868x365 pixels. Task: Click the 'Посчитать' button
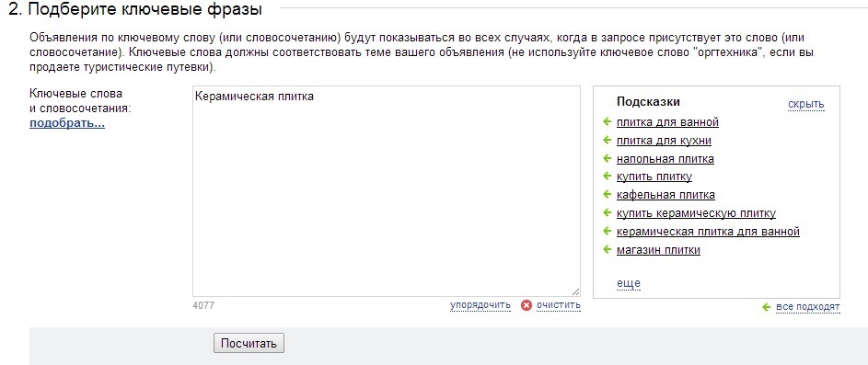pos(249,343)
